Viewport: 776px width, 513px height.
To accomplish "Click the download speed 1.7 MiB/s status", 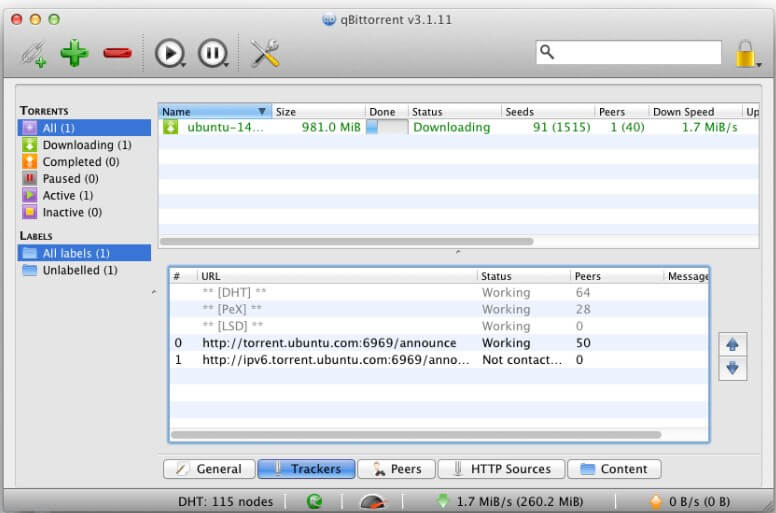I will pyautogui.click(x=510, y=502).
